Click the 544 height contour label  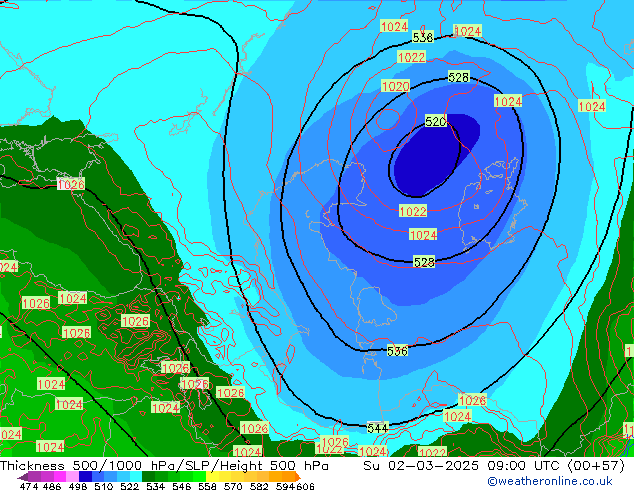click(378, 428)
